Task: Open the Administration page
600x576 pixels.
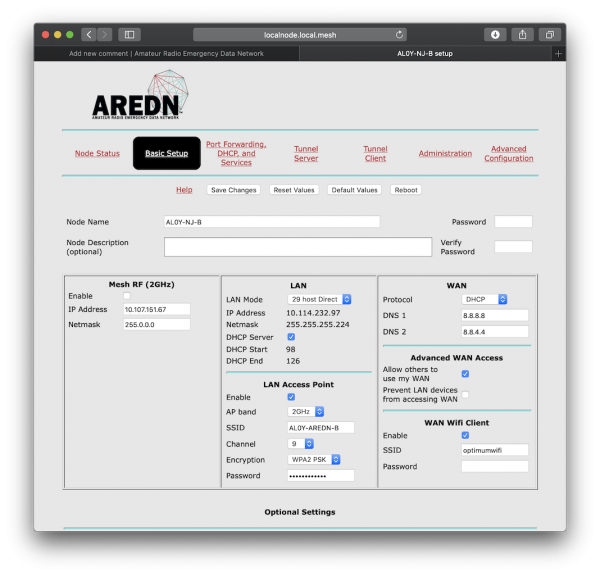Action: coord(445,153)
